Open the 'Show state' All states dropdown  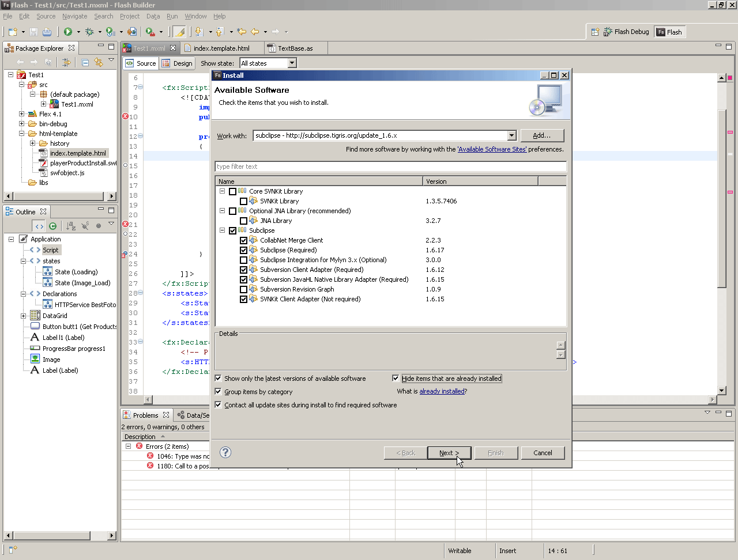point(292,63)
